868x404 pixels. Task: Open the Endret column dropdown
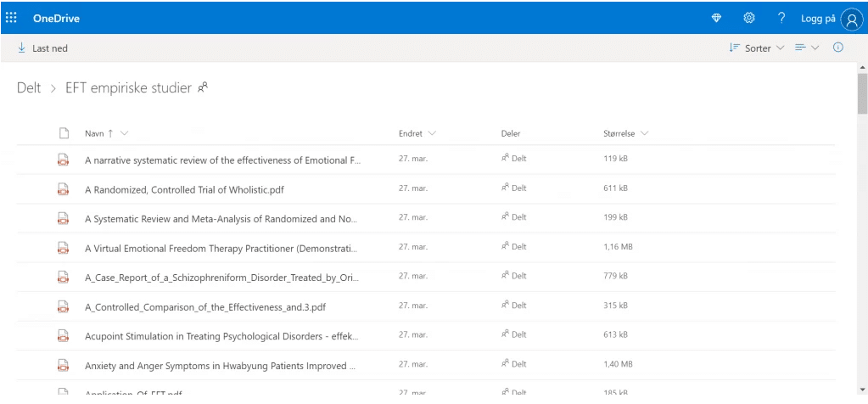(x=417, y=133)
